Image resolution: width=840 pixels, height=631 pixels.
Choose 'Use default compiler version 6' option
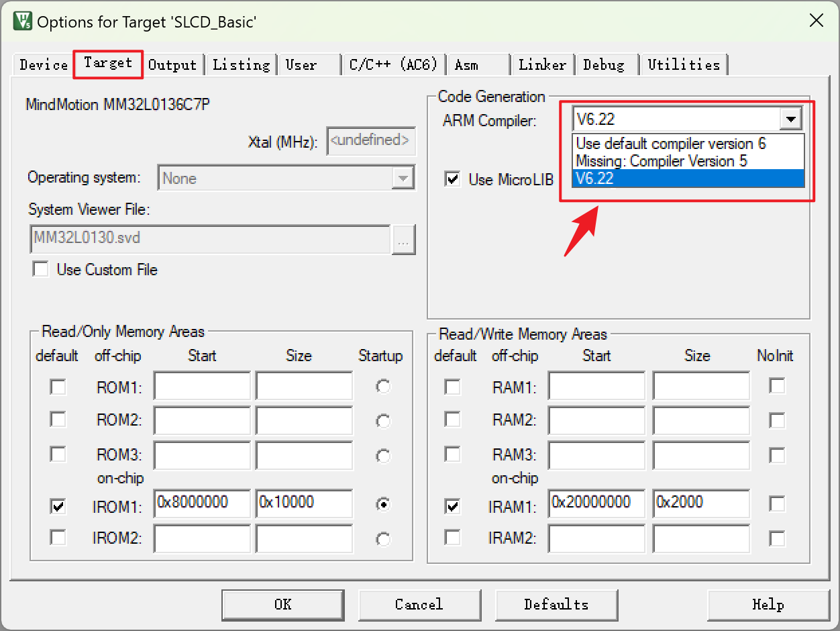(671, 144)
